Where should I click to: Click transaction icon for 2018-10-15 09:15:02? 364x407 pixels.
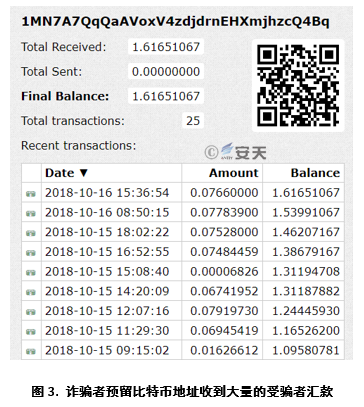pos(31,351)
